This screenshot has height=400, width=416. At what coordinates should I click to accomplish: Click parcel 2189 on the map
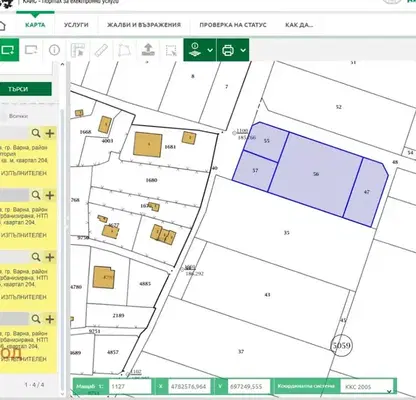(x=118, y=315)
